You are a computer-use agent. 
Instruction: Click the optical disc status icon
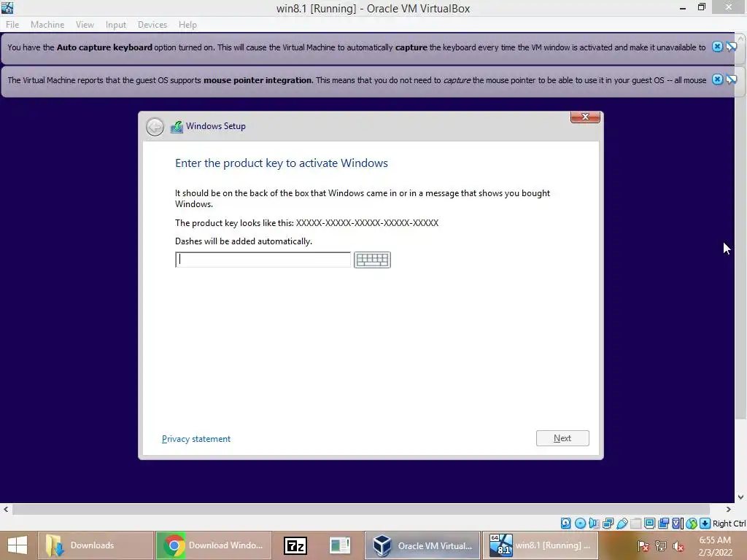(x=580, y=524)
